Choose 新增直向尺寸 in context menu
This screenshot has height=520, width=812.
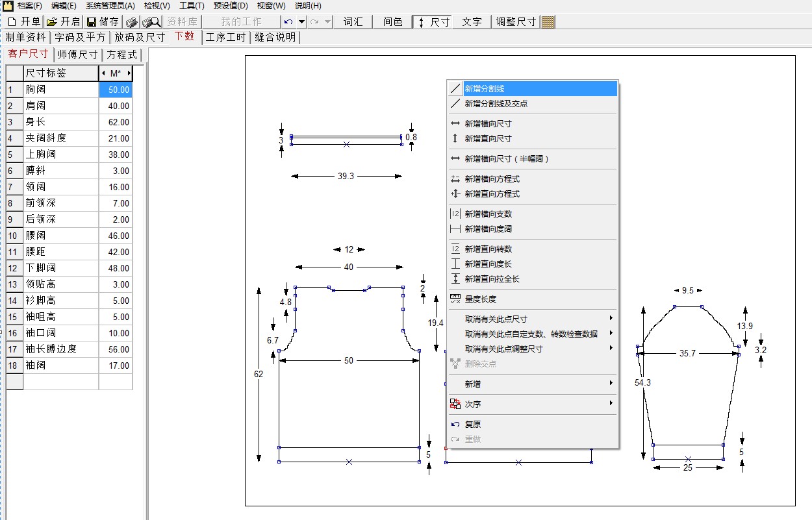[x=533, y=138]
